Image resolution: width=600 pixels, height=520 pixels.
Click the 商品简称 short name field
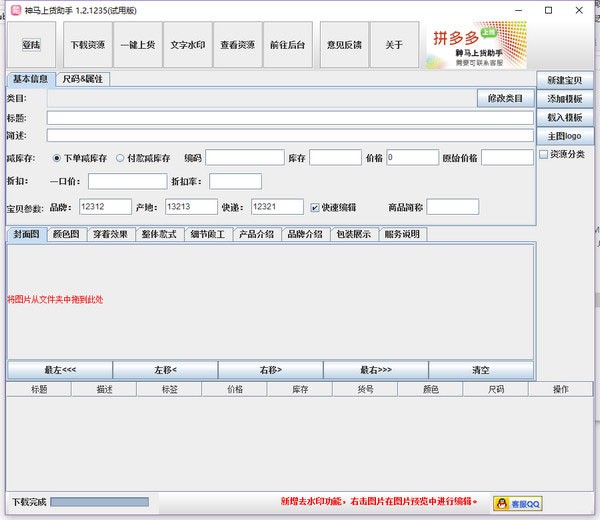coord(453,207)
